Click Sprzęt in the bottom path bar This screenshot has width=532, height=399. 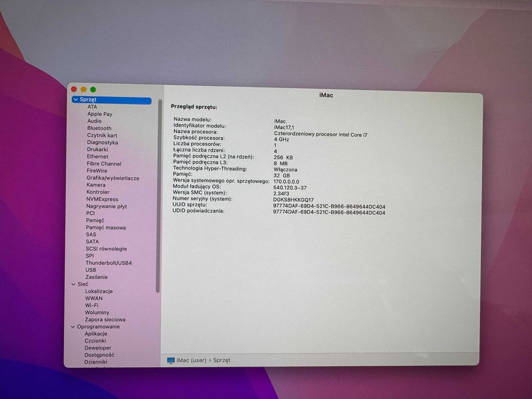[x=222, y=360]
